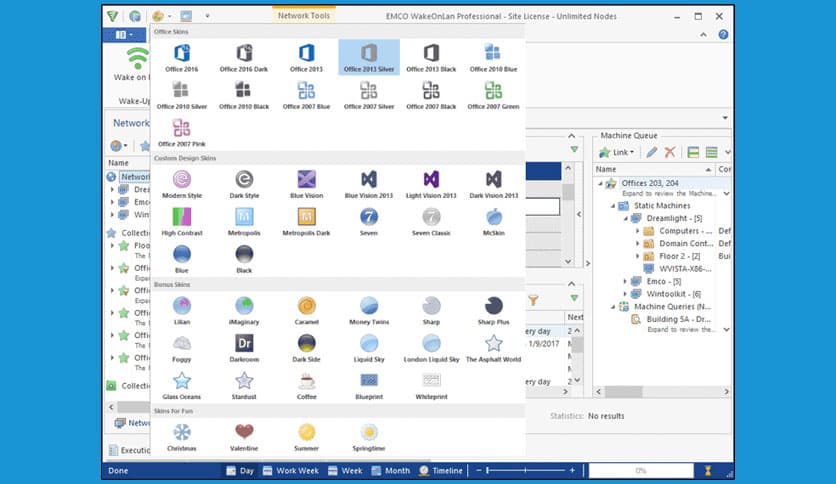Click the pencil edit icon in Machine Queue
This screenshot has width=836, height=484.
point(651,152)
